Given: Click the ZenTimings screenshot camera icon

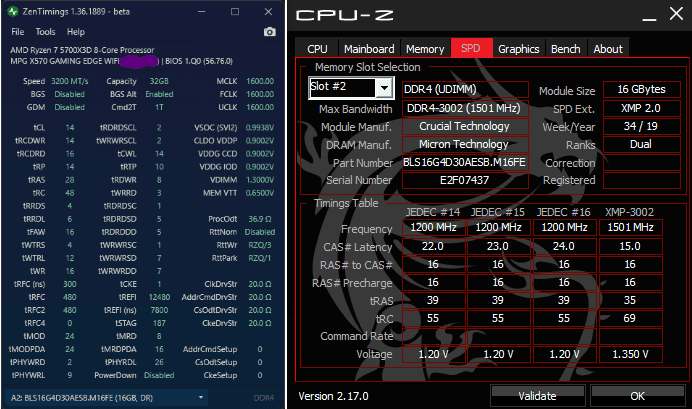Looking at the screenshot, I should pyautogui.click(x=269, y=32).
